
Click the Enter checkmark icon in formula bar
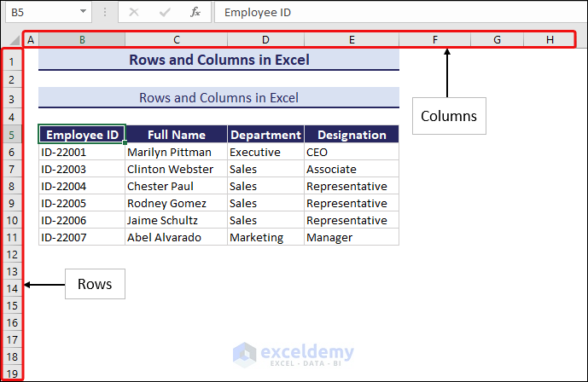[165, 12]
